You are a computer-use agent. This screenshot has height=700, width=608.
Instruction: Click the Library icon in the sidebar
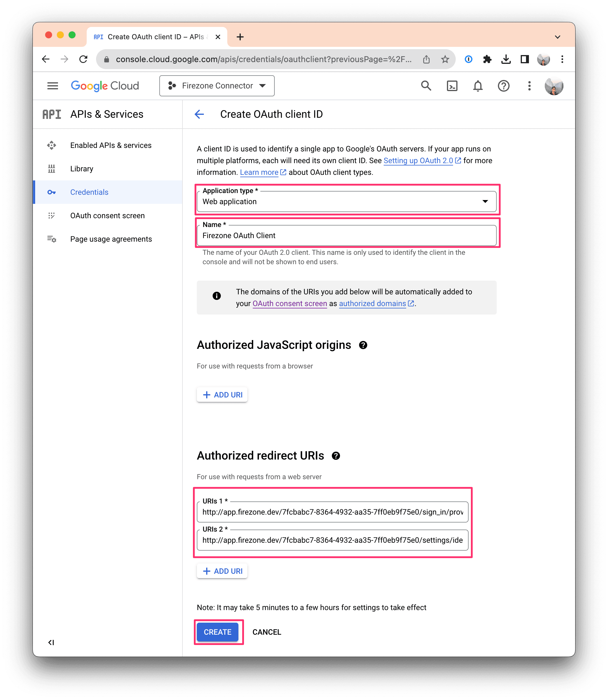52,169
